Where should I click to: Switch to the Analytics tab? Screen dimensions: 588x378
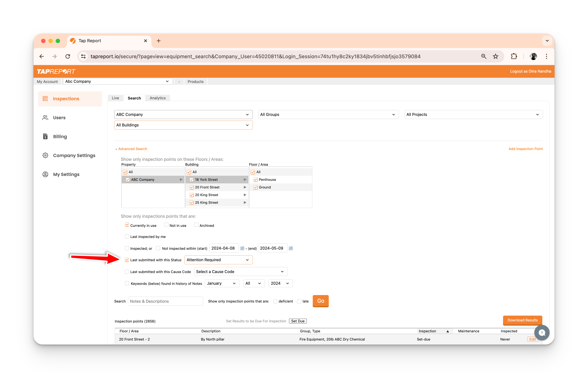(x=158, y=98)
